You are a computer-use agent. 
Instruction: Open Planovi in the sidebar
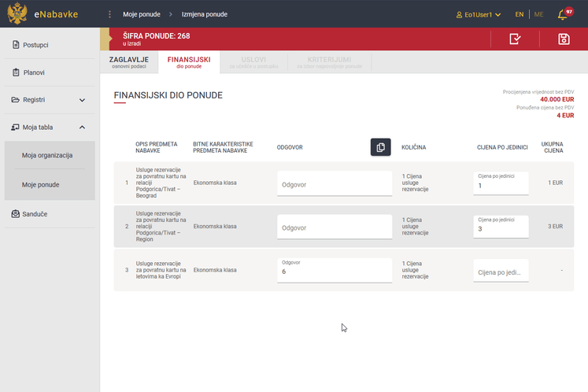pyautogui.click(x=33, y=72)
